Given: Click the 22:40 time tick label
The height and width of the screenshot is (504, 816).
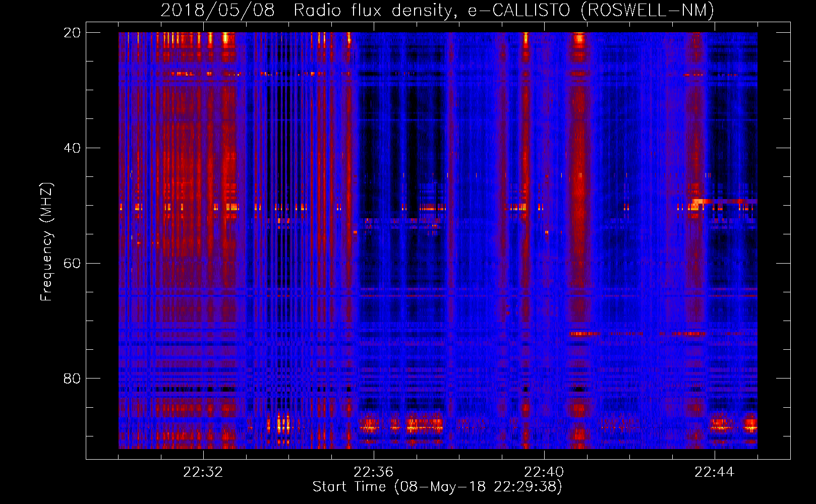Looking at the screenshot, I should tap(544, 472).
